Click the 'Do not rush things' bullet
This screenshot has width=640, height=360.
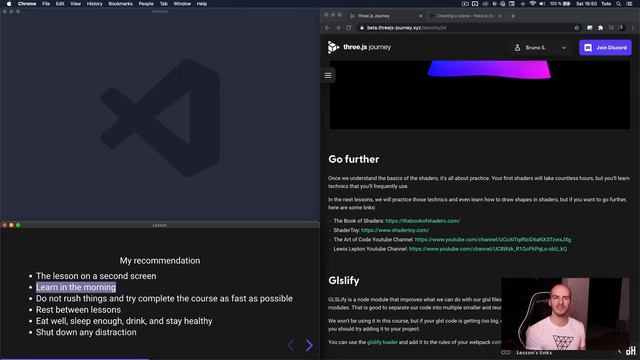(x=164, y=299)
